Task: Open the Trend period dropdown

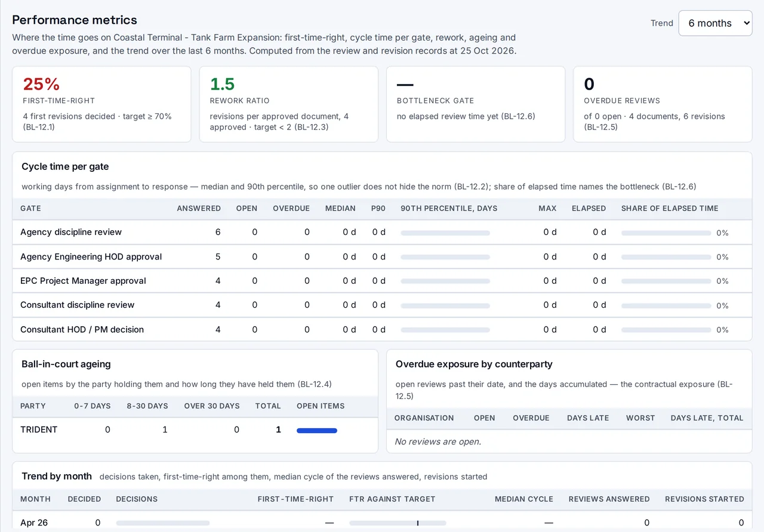Action: coord(715,23)
